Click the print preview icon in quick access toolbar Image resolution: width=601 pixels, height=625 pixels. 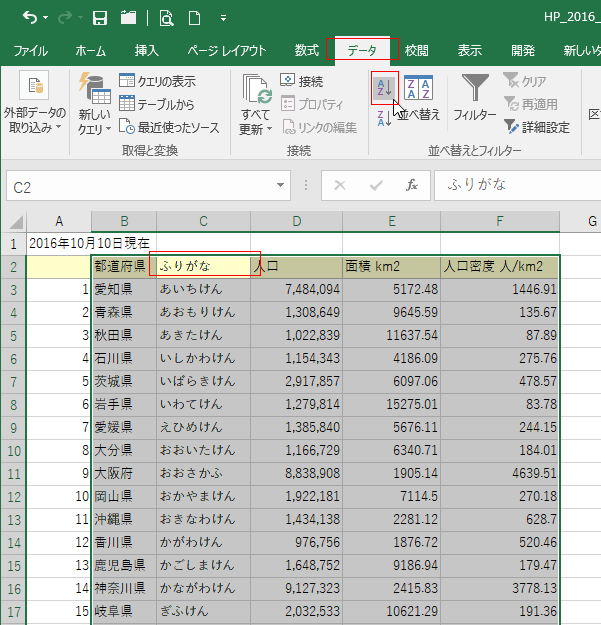165,18
